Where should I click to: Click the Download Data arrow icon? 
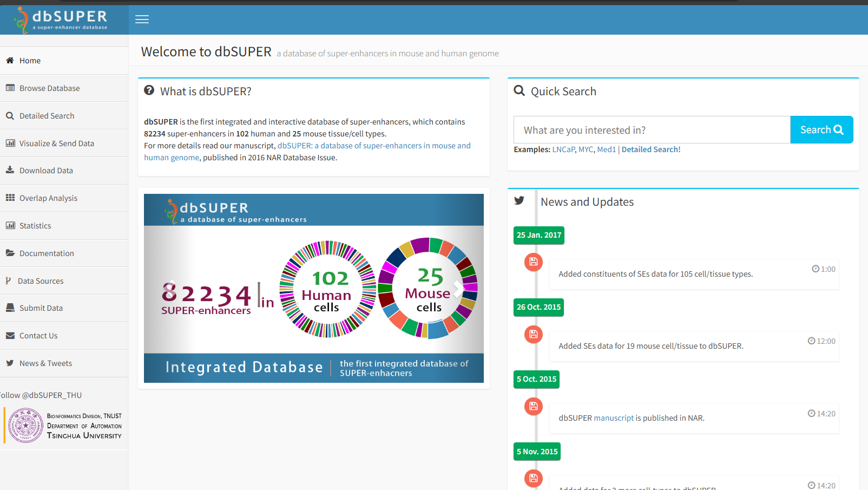coord(10,170)
